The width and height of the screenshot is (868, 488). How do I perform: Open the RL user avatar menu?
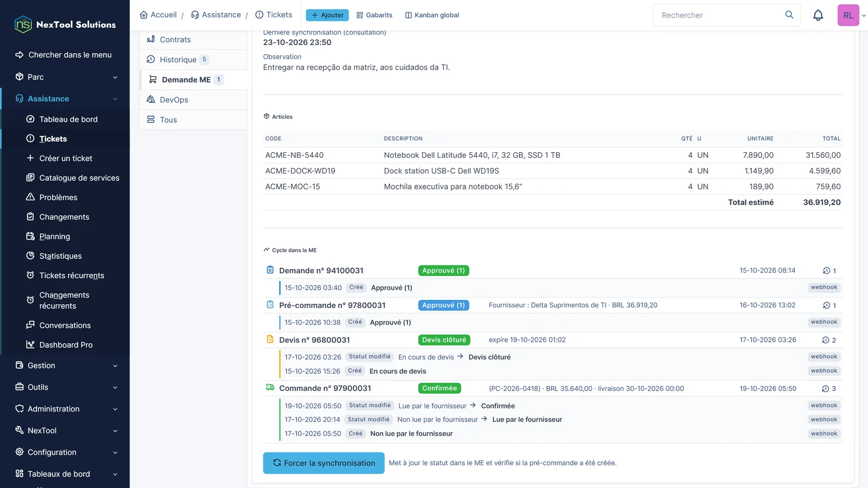pyautogui.click(x=848, y=15)
